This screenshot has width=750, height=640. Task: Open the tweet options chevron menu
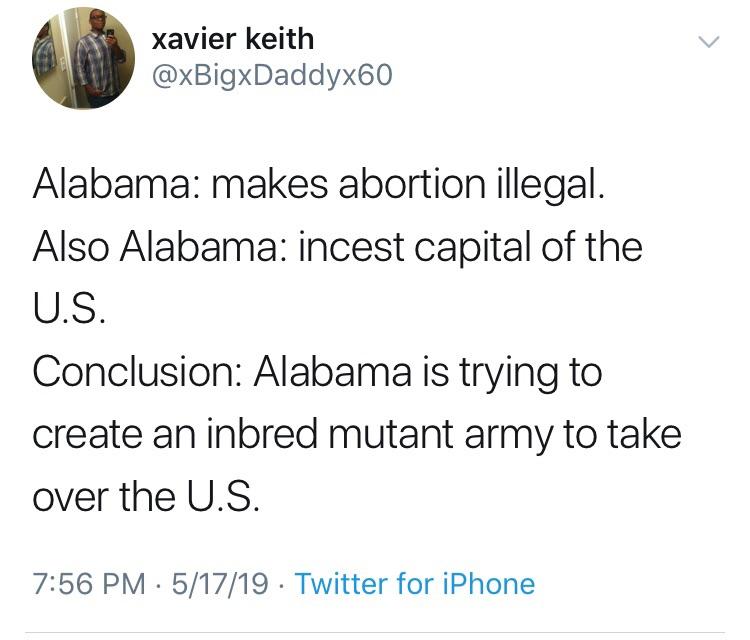707,42
